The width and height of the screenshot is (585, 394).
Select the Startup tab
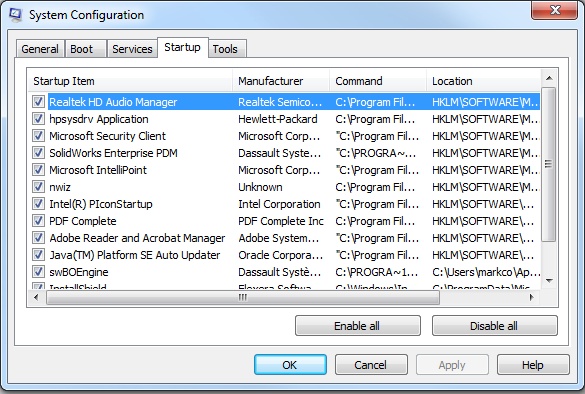182,47
